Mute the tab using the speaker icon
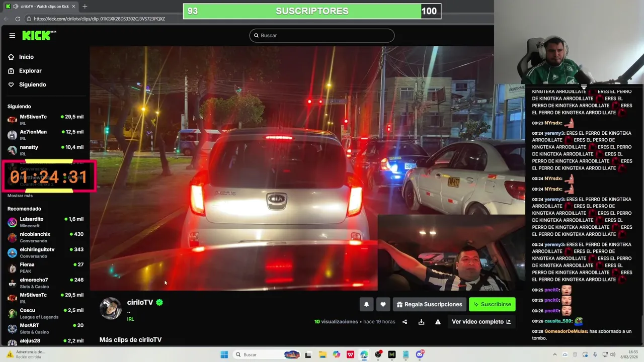 click(15, 7)
